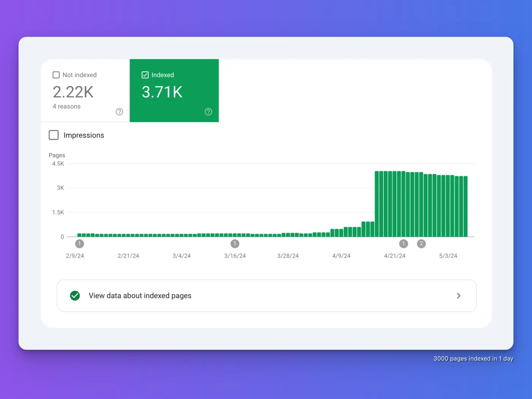Open annotation marker 2 below chart

421,244
